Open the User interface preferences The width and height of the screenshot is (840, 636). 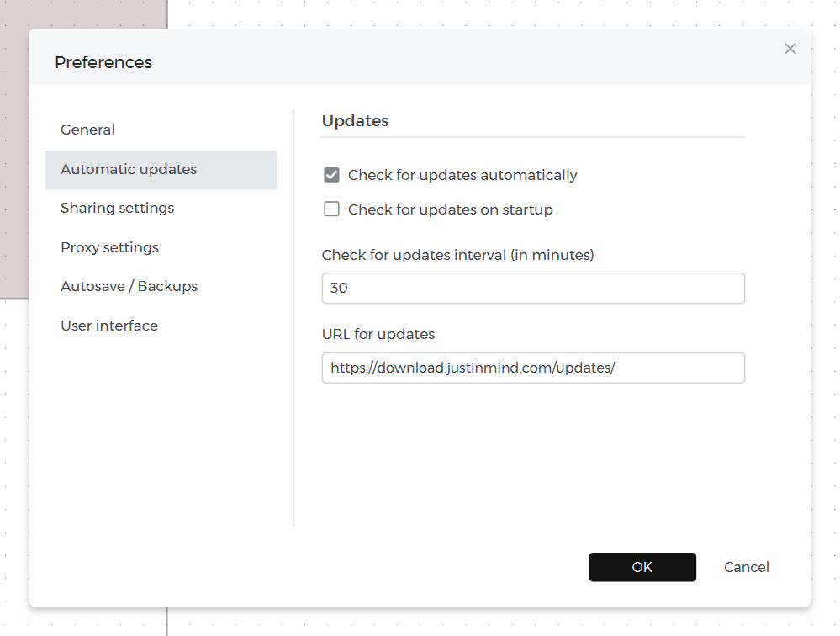pos(108,326)
